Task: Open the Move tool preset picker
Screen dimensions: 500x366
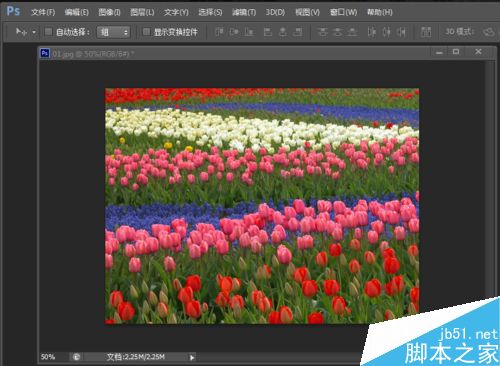Action: 34,32
